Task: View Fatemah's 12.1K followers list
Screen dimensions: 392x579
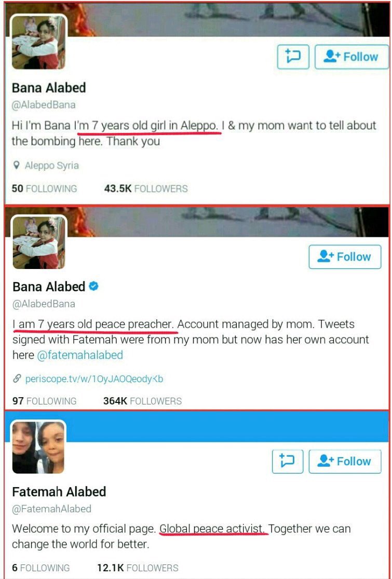Action: click(138, 568)
